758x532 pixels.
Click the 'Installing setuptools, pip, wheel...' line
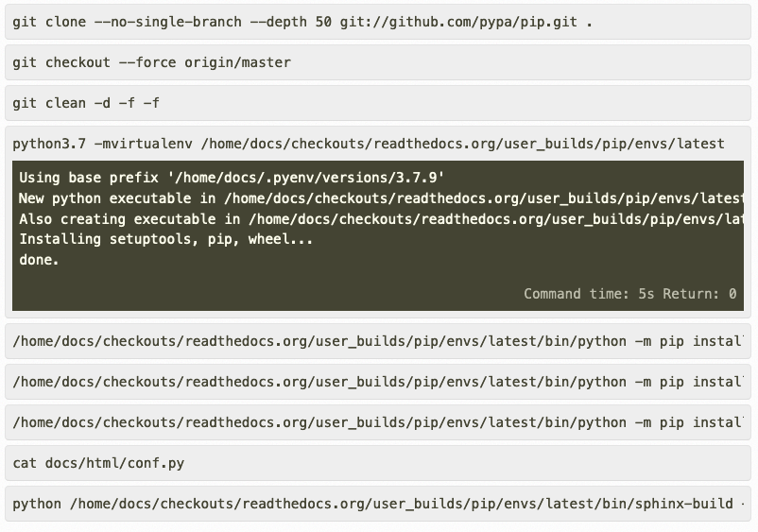[165, 240]
